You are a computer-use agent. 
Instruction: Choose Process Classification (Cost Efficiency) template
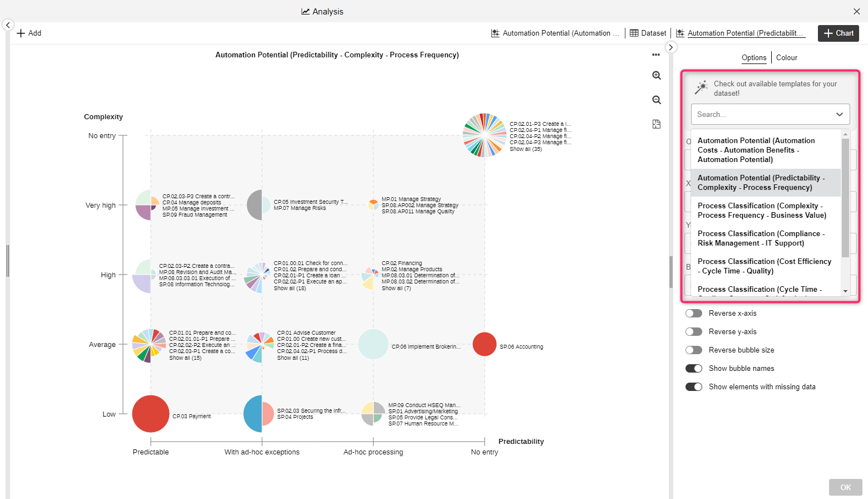tap(764, 266)
